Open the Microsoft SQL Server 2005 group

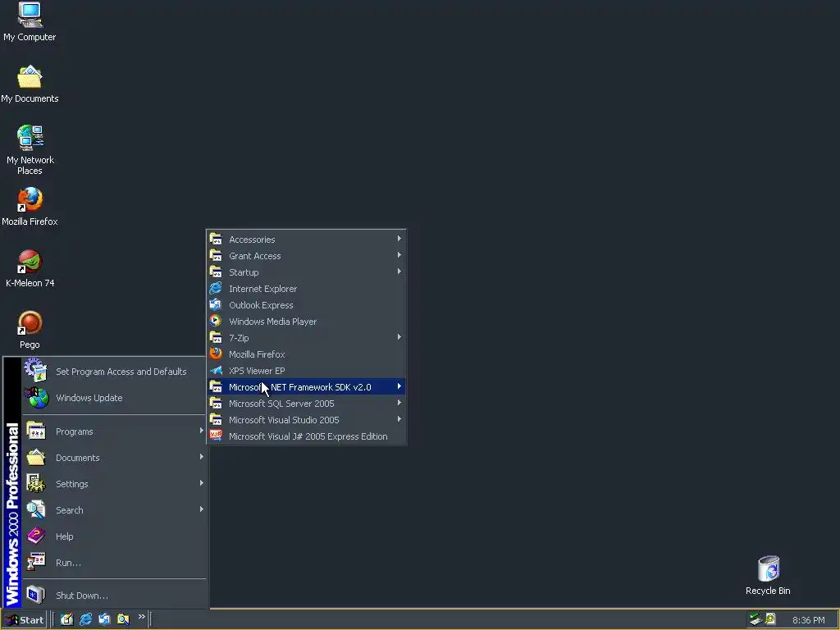(x=307, y=404)
